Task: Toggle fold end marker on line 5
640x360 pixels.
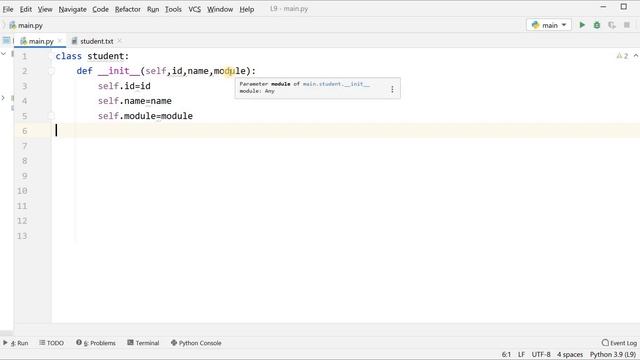Action: point(51,116)
